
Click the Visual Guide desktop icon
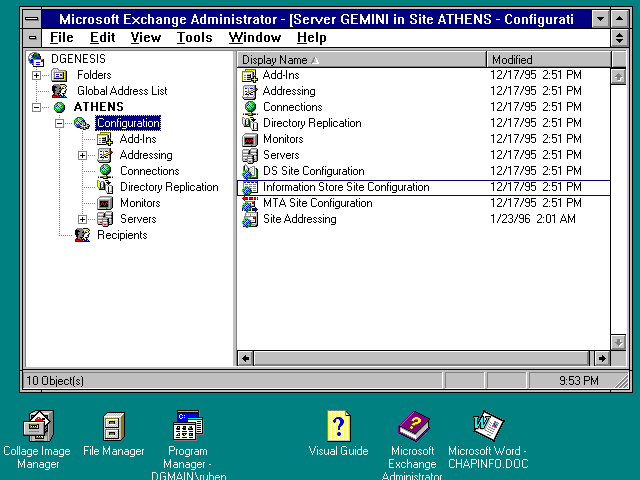point(338,426)
